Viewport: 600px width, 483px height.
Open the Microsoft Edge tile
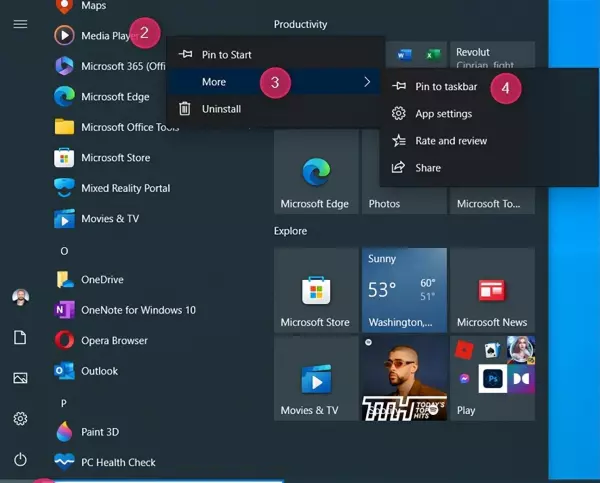pyautogui.click(x=316, y=171)
